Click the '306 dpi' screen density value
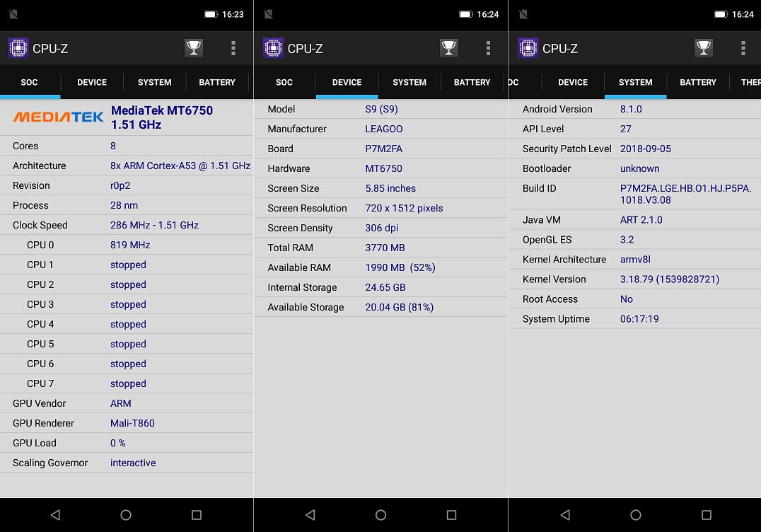This screenshot has width=761, height=532. click(x=381, y=228)
